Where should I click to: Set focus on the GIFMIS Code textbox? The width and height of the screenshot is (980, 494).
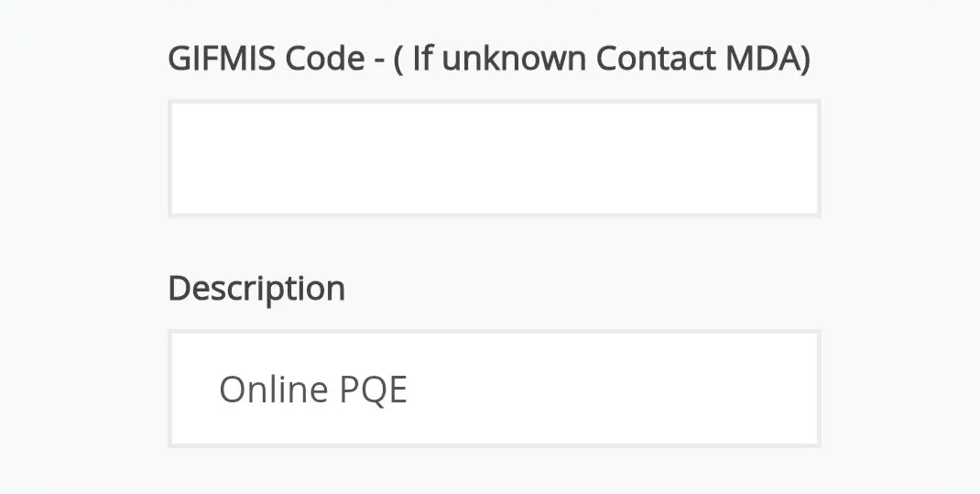pos(494,159)
